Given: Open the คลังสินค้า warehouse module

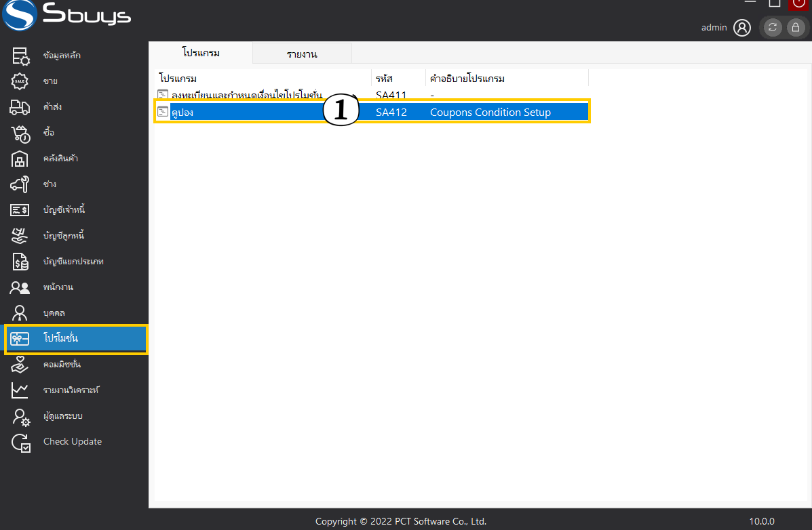Looking at the screenshot, I should (60, 159).
